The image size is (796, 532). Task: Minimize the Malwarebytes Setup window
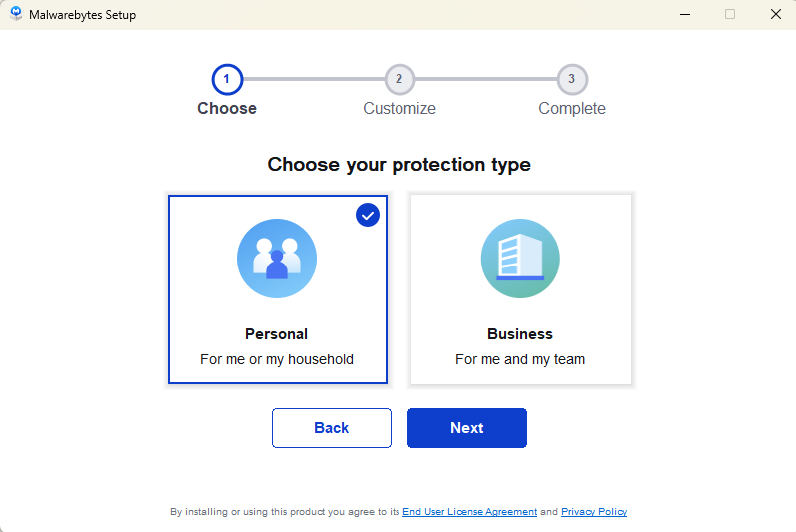pos(685,14)
